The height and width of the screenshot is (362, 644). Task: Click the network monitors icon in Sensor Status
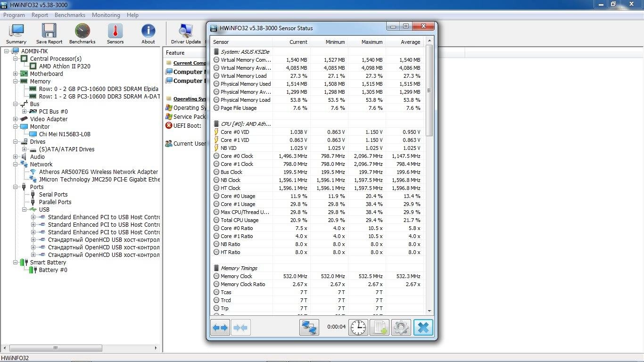point(309,328)
